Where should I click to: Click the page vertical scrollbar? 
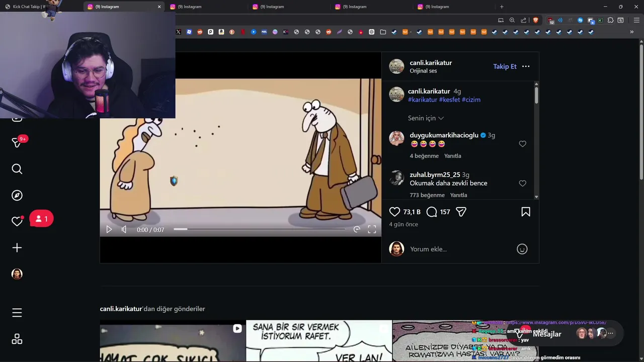point(641,113)
